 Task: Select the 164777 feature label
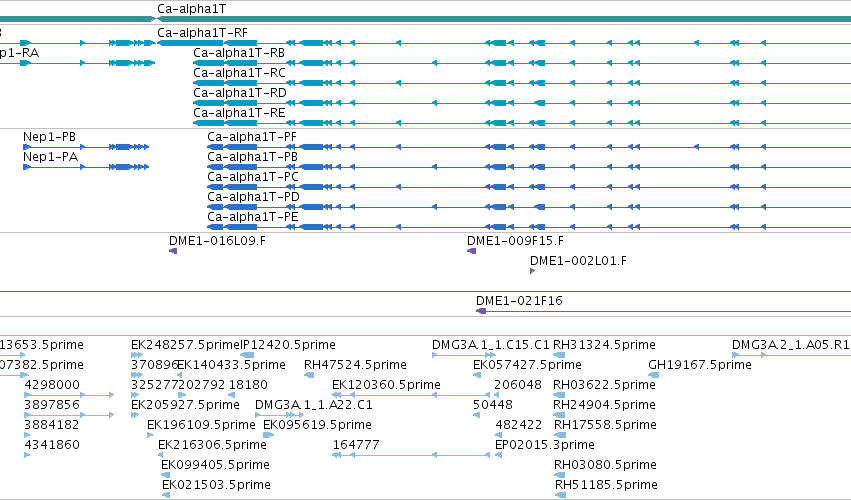point(355,446)
